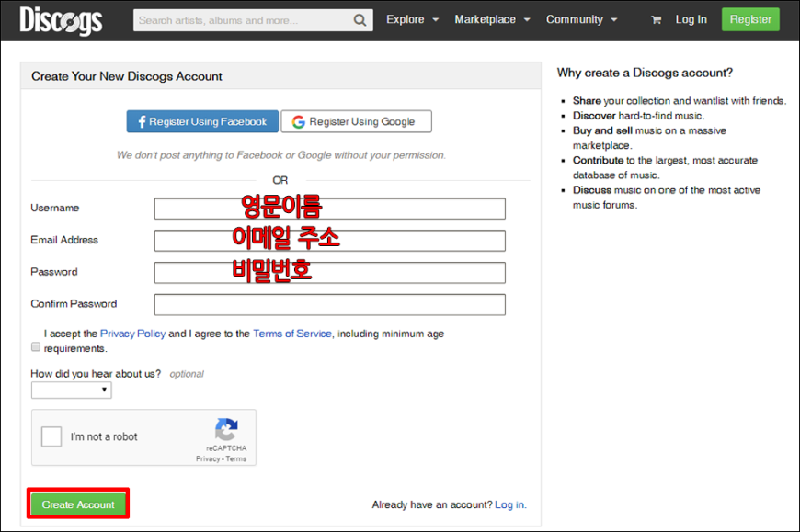Register Using Facebook button

pos(202,122)
